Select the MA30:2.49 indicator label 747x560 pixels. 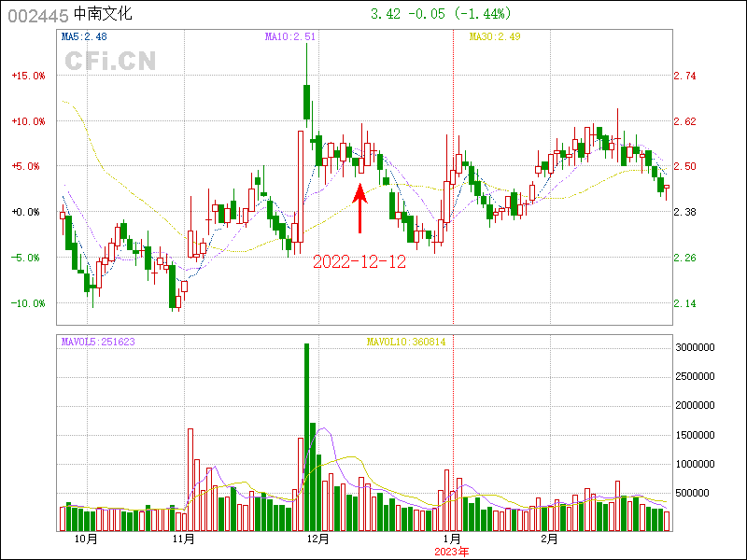494,37
